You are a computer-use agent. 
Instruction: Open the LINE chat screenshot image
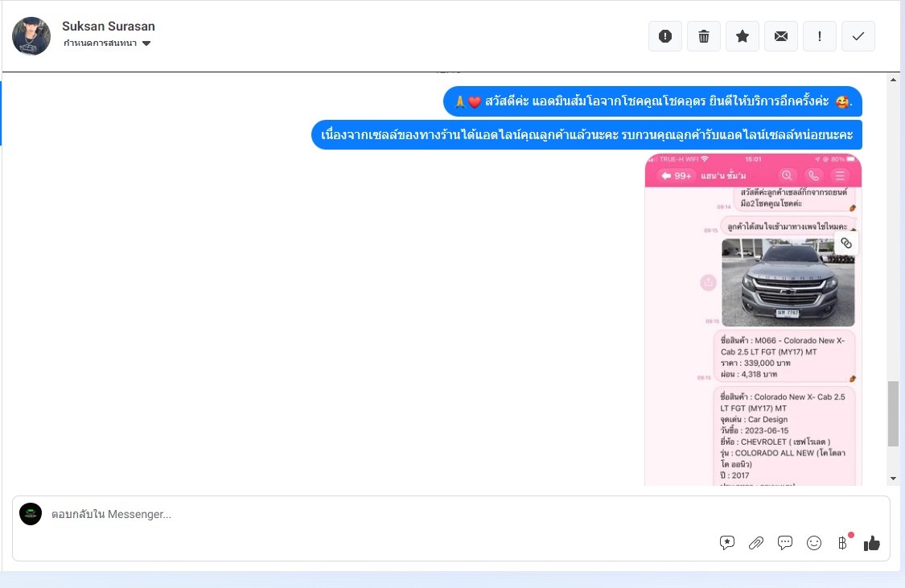[753, 319]
